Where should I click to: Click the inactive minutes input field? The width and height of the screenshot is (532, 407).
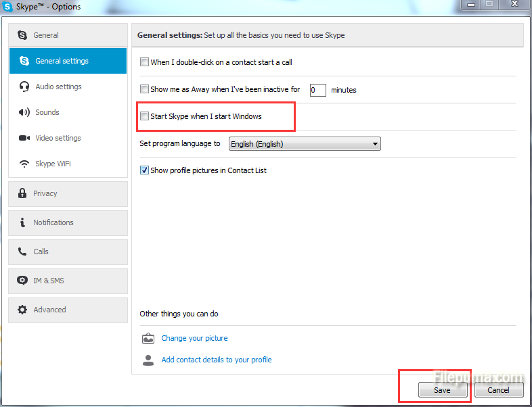tap(317, 90)
